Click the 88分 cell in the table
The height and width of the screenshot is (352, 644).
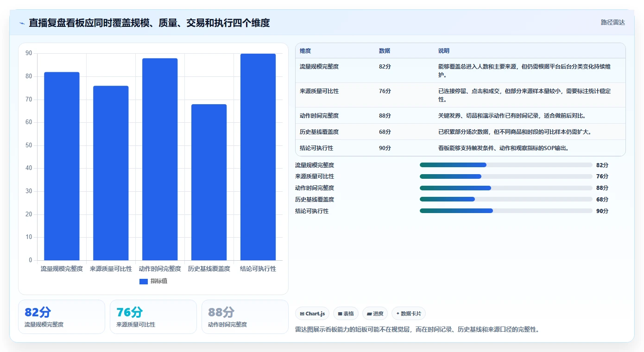tap(385, 116)
